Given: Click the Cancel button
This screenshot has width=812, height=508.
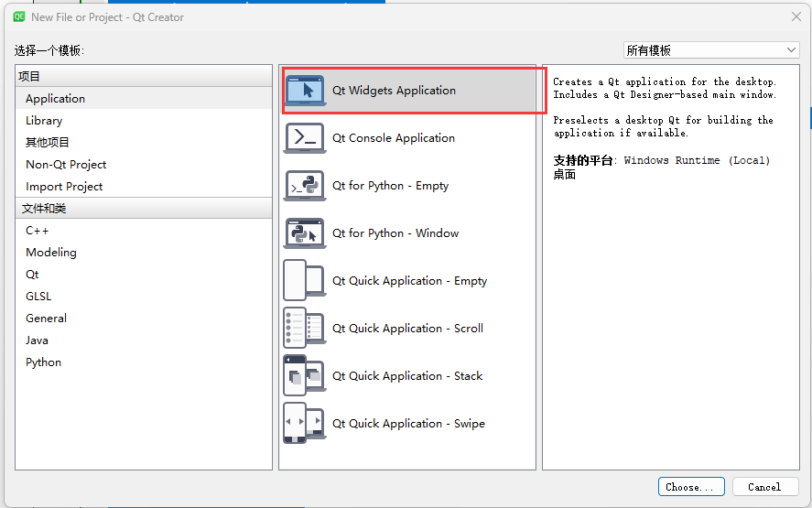Looking at the screenshot, I should [765, 487].
